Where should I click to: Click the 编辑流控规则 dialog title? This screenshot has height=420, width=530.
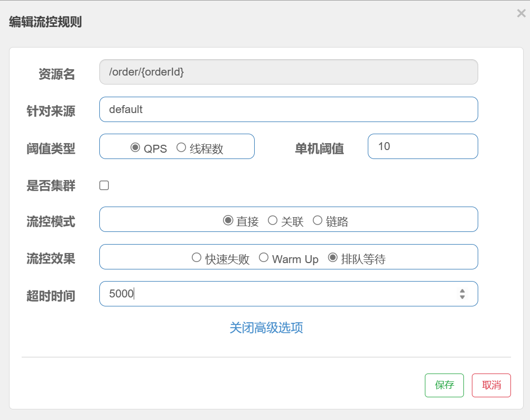[45, 22]
